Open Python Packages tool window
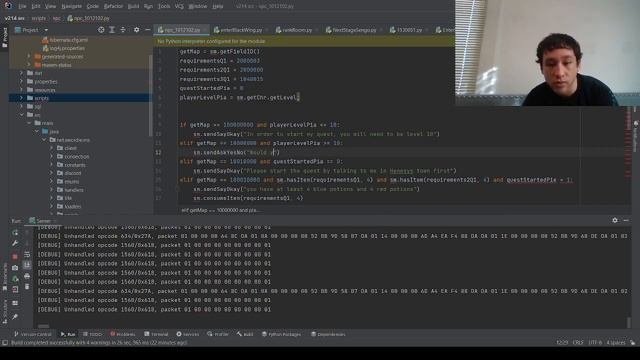Image resolution: width=640 pixels, height=360 pixels. [282, 334]
